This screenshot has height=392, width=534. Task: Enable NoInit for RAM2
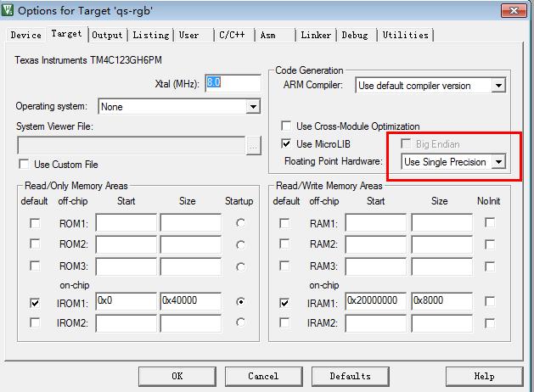[x=490, y=244]
